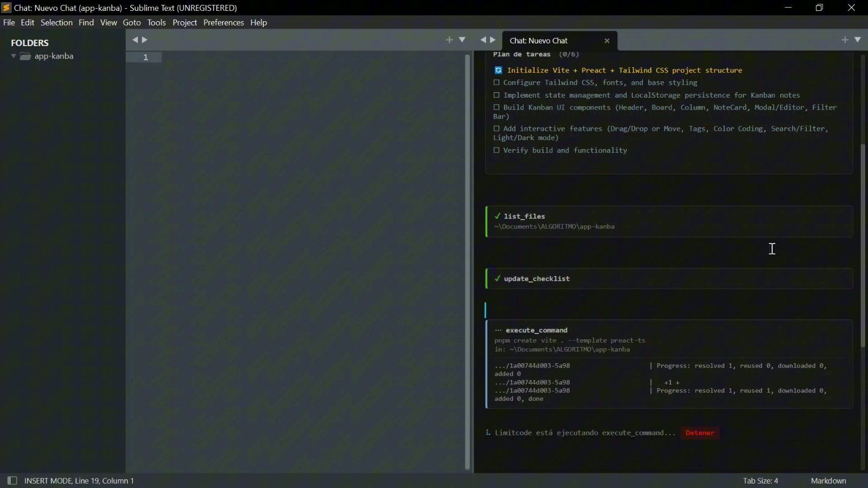Go to previous tab in left pane

click(x=135, y=40)
